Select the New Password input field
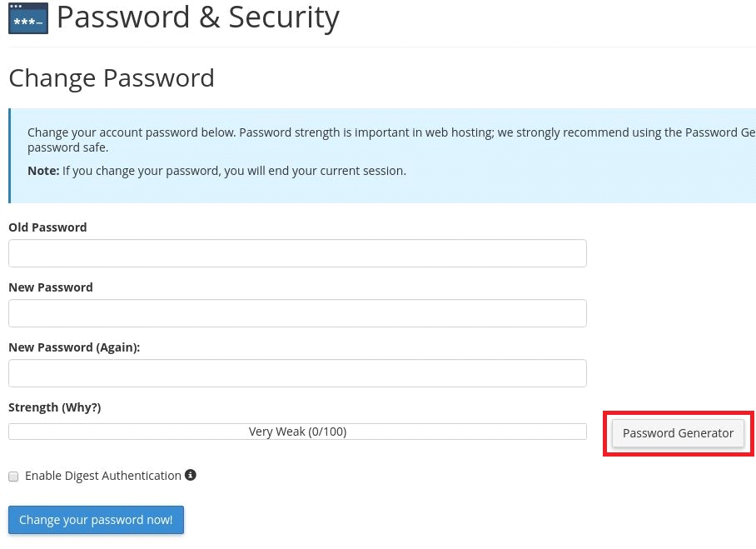The image size is (756, 549). point(297,312)
